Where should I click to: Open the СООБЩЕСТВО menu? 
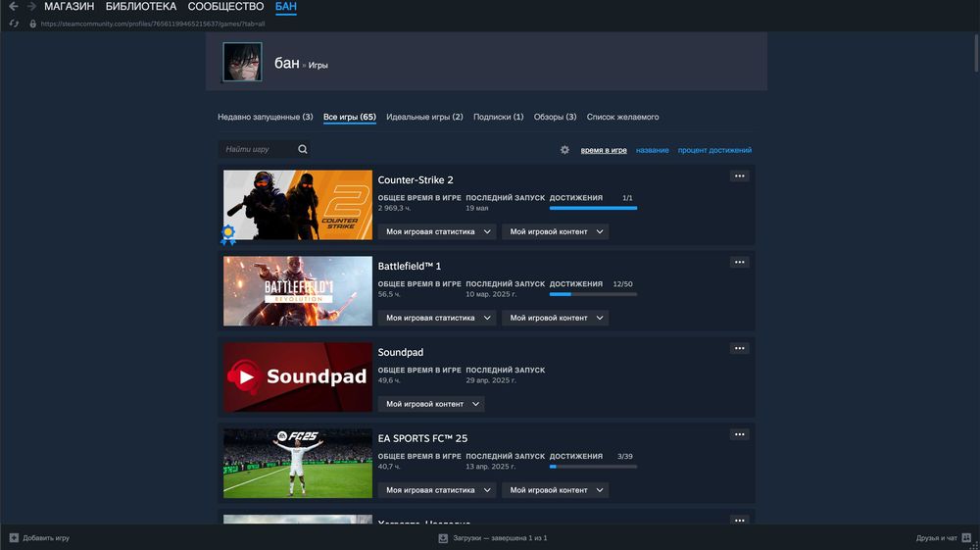click(225, 6)
